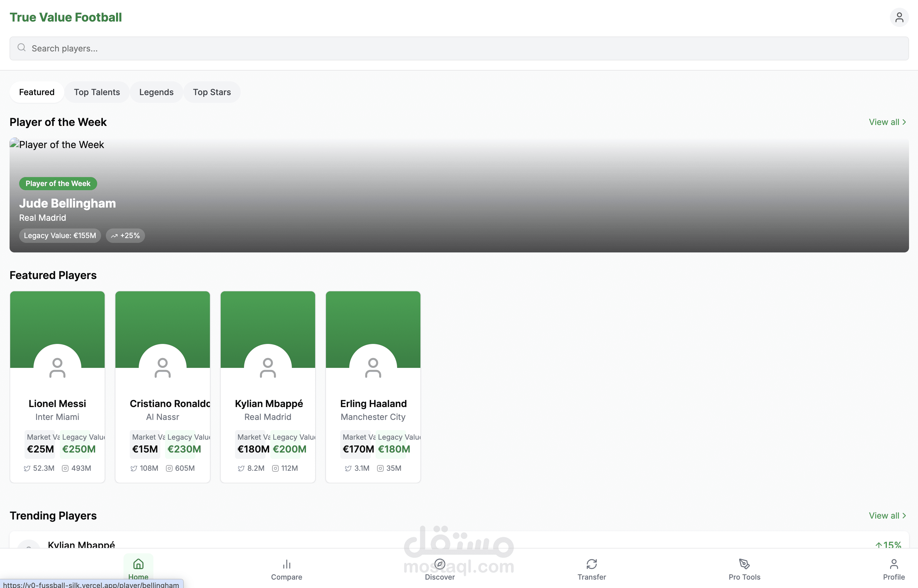Open Discover via its compass icon

pos(440,564)
